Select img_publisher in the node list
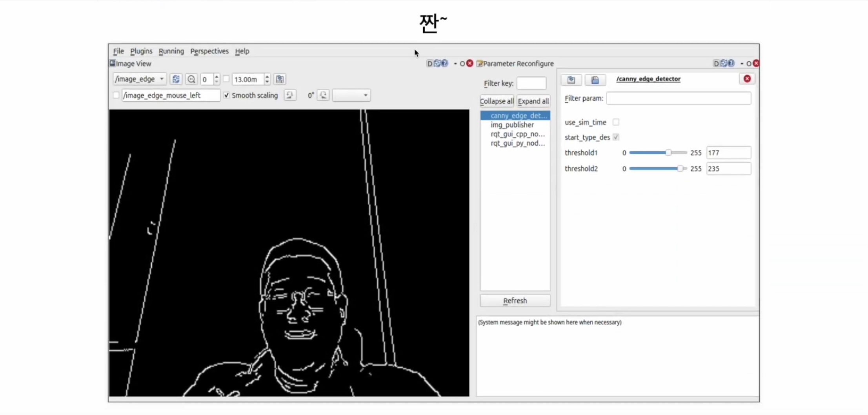The image size is (868, 415). coord(515,125)
